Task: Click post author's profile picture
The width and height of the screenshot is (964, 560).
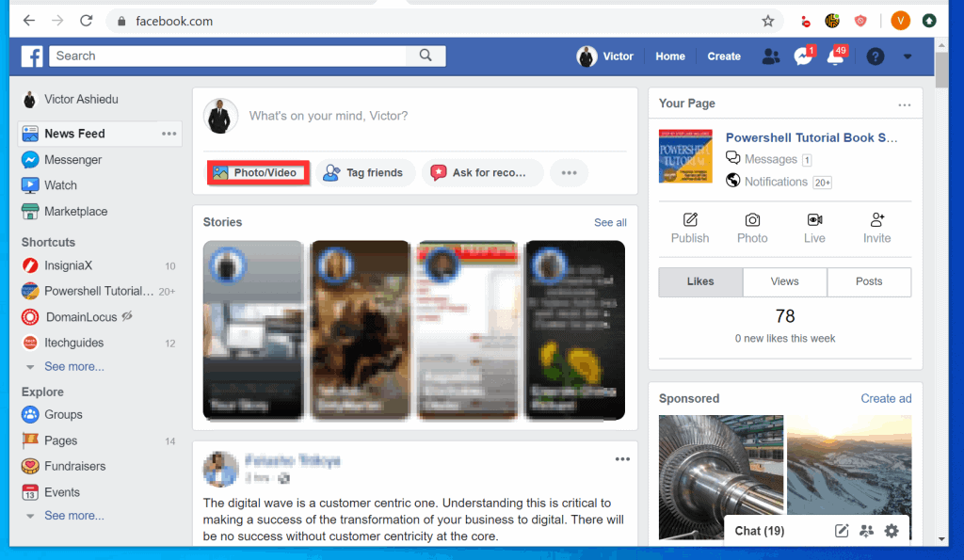Action: click(220, 469)
